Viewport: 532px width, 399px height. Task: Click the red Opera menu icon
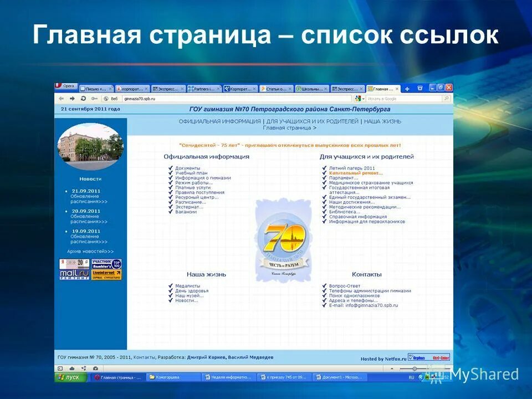pos(59,85)
